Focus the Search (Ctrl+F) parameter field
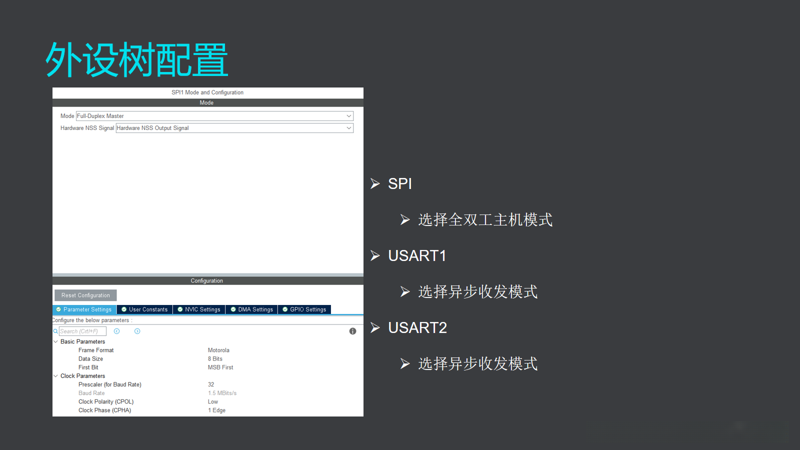Screen dimensions: 800x450 83,332
